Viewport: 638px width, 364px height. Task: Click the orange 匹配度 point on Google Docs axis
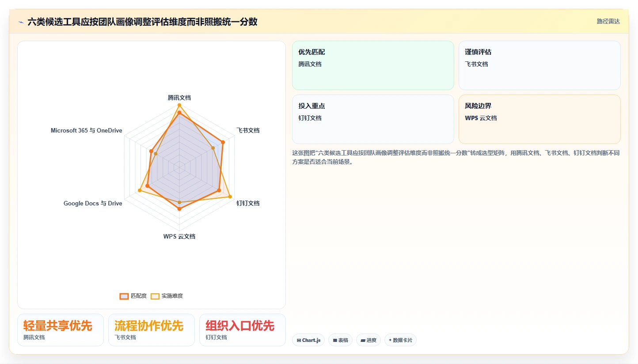[148, 186]
